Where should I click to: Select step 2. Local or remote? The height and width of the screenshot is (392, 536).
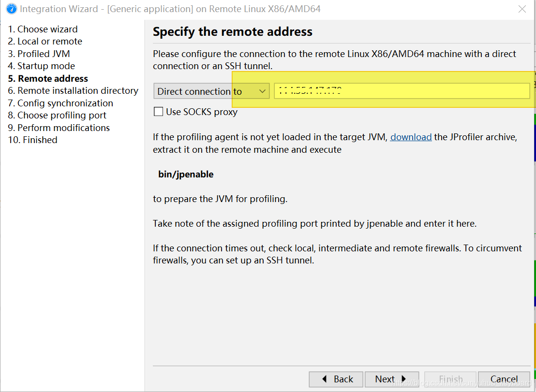[x=45, y=41]
